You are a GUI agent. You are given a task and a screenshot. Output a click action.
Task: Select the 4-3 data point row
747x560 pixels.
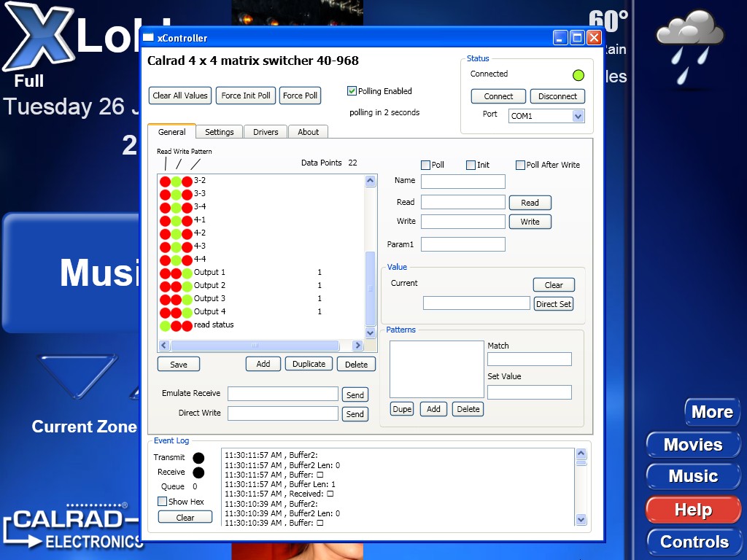tap(261, 246)
